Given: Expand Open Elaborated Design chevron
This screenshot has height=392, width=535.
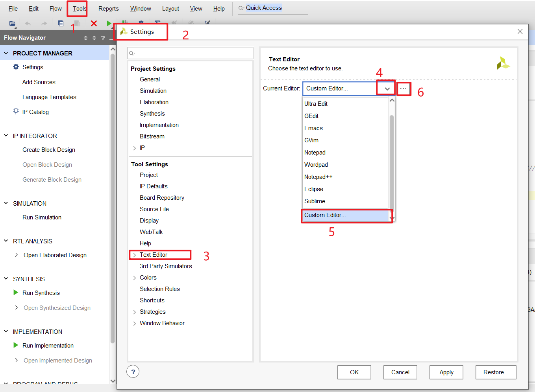Looking at the screenshot, I should pos(17,255).
